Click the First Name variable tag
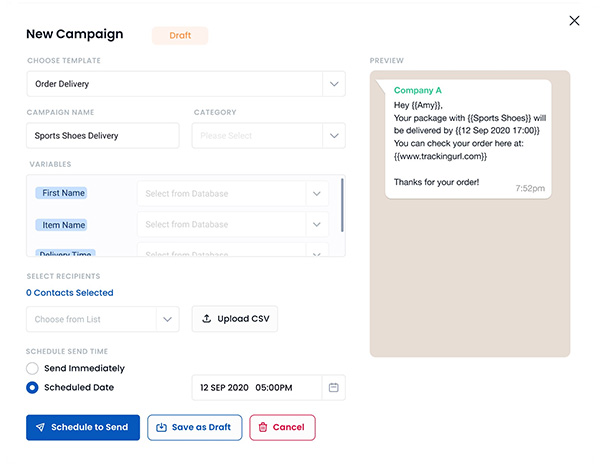 click(61, 193)
